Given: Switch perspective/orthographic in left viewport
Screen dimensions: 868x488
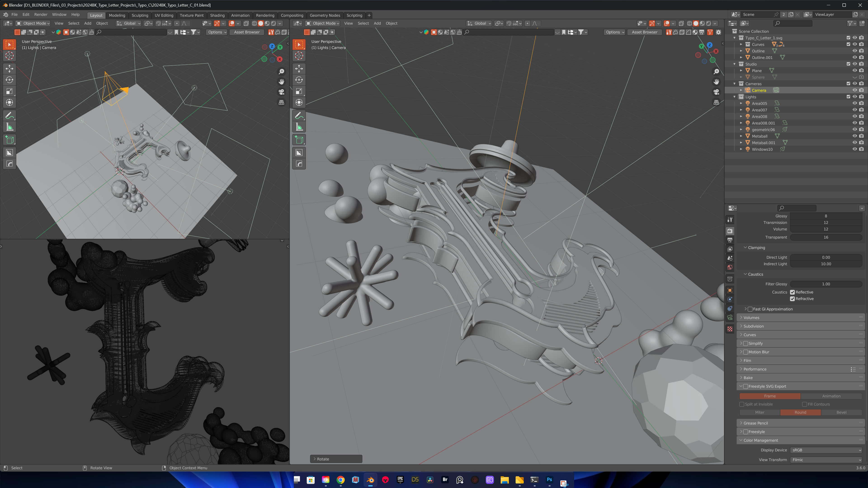Looking at the screenshot, I should (x=281, y=102).
